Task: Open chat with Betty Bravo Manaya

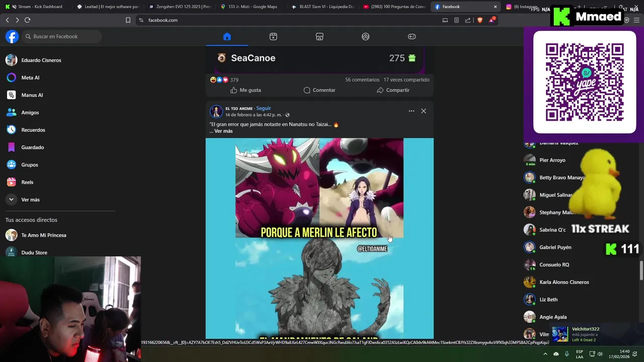Action: coord(561,177)
